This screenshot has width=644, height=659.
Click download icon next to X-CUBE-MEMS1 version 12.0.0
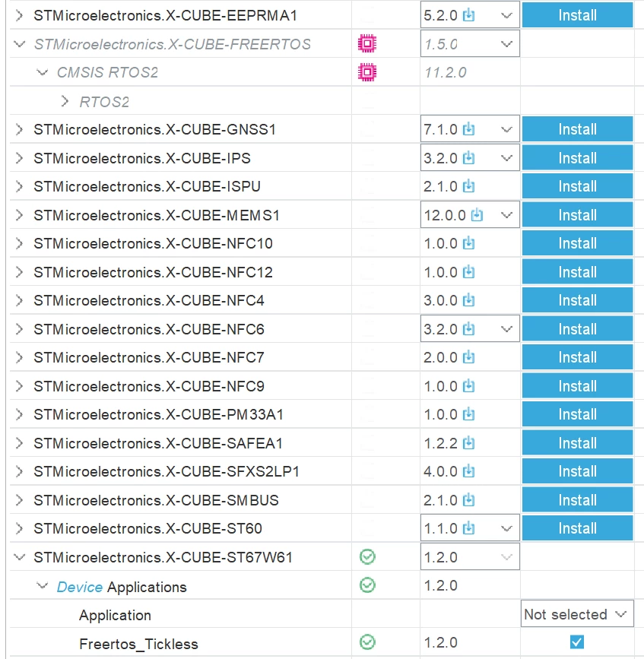point(477,215)
